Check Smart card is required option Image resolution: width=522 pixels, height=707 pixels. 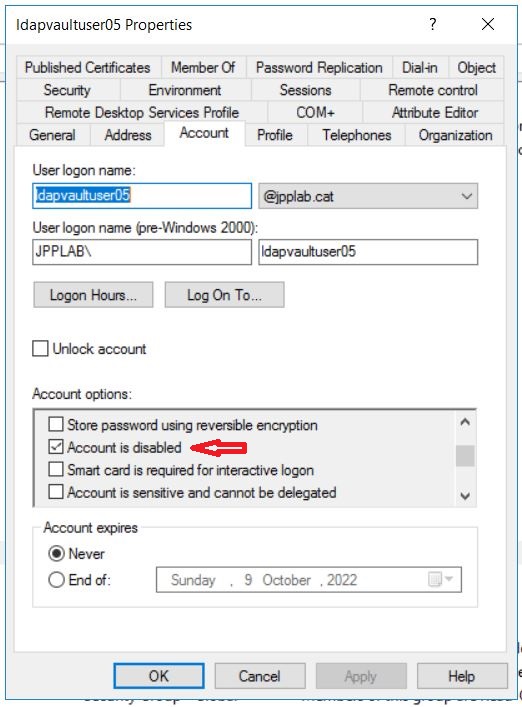(x=56, y=469)
